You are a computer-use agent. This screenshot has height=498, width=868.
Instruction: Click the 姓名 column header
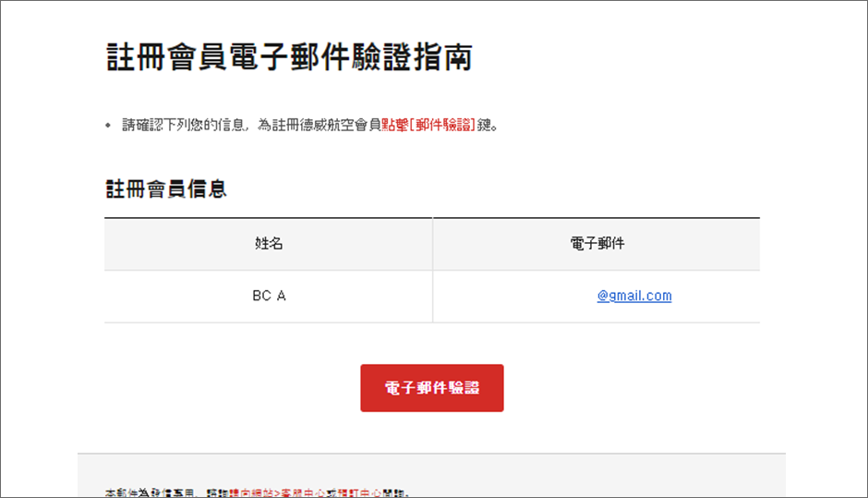tap(268, 244)
